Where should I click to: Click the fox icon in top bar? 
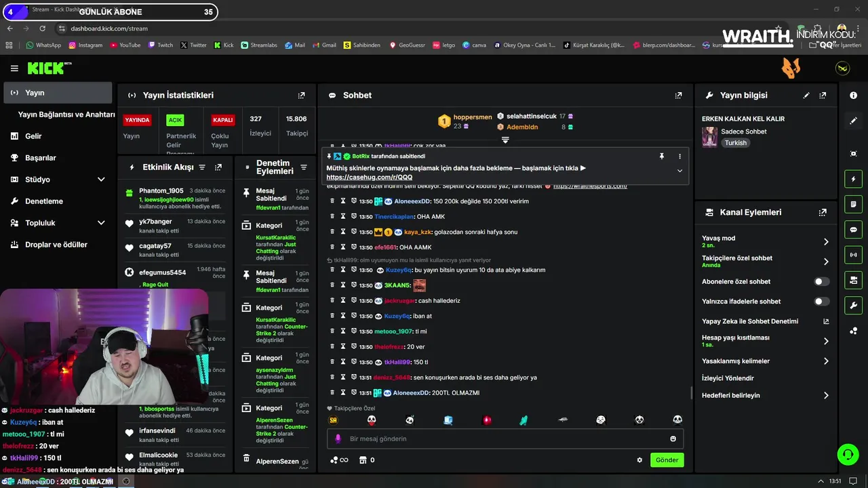[791, 68]
